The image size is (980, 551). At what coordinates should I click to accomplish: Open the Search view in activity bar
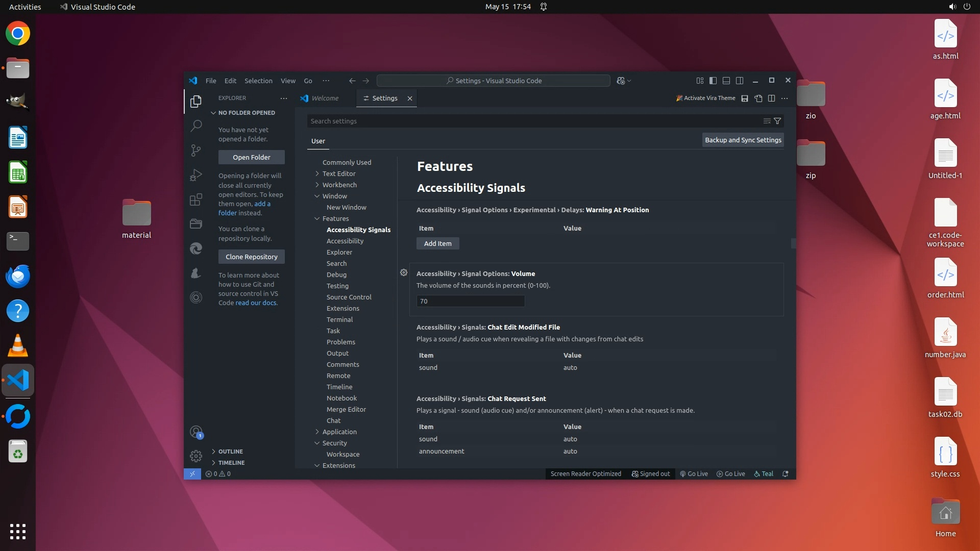[196, 126]
